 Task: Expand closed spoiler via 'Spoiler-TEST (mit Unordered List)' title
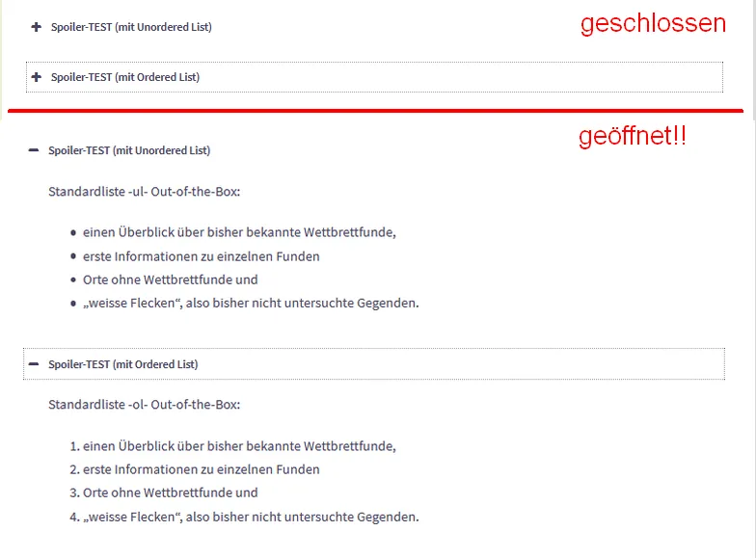coord(131,27)
